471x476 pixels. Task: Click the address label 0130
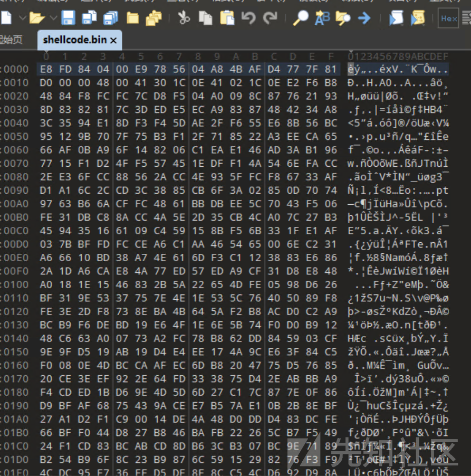tap(15, 325)
